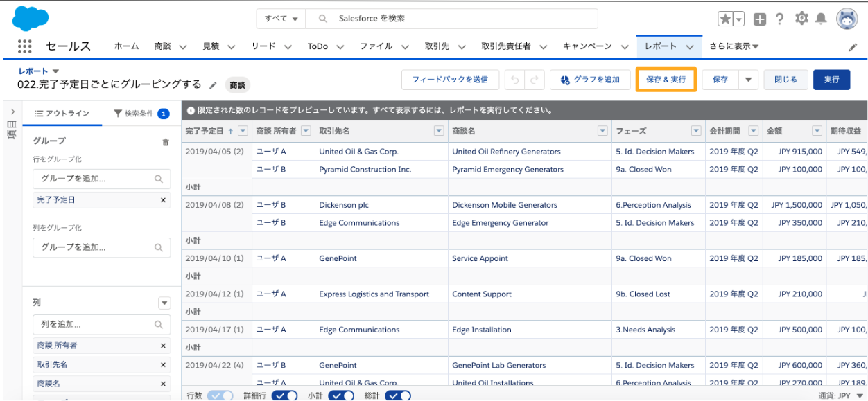
Task: Open the 列 section dropdown arrow
Action: [164, 303]
